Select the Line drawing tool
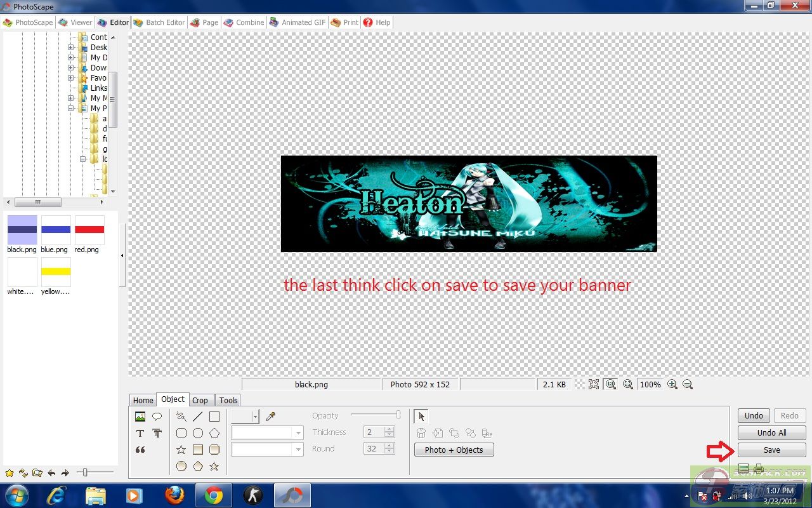 (198, 417)
